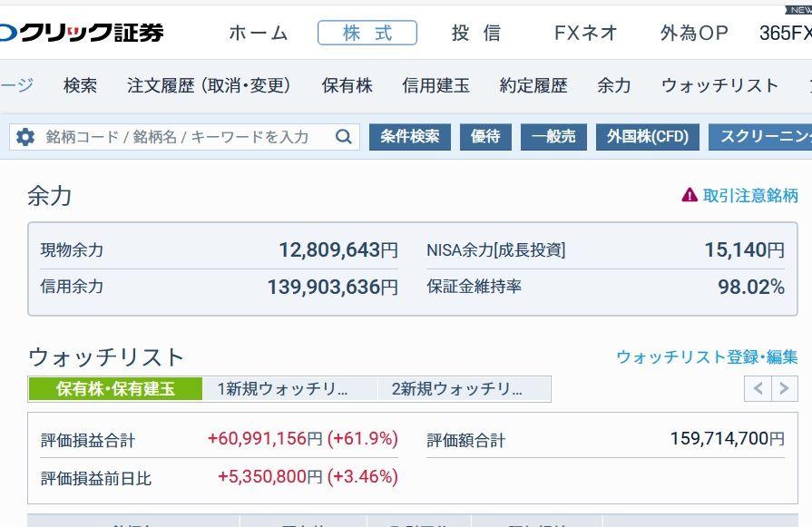Viewport: 812px width, 527px height.
Task: Open the 条件検索 button
Action: 409,137
